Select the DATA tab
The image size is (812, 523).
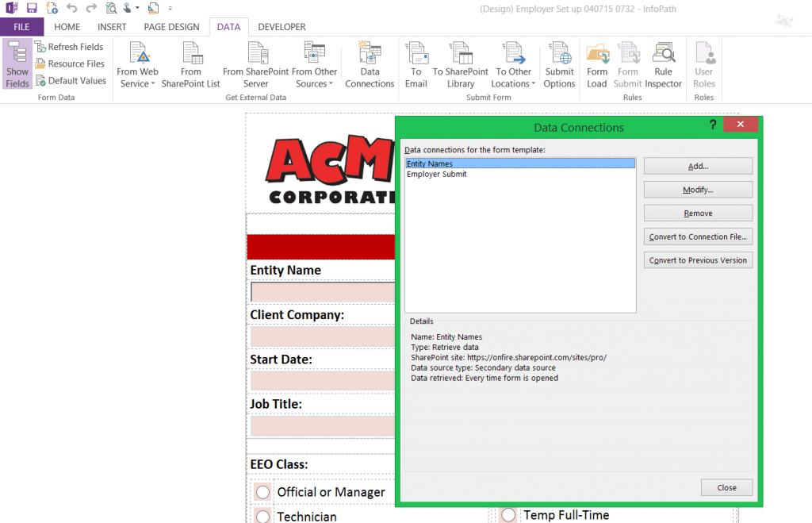coord(228,27)
